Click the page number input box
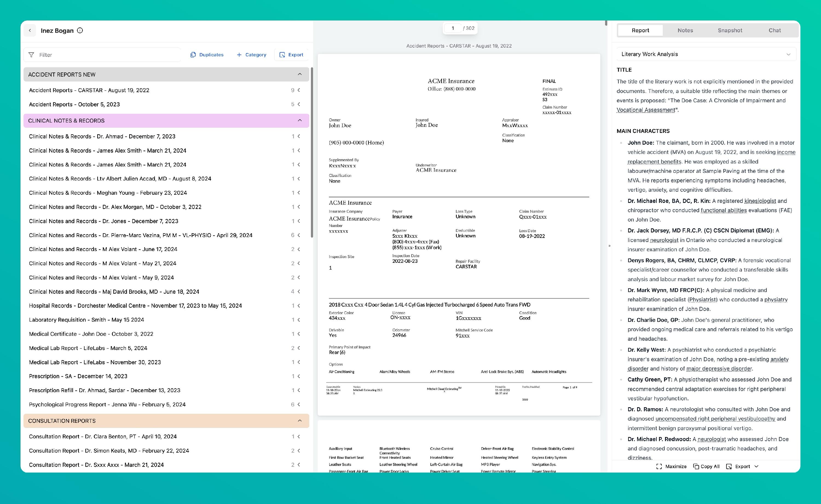 click(x=453, y=28)
